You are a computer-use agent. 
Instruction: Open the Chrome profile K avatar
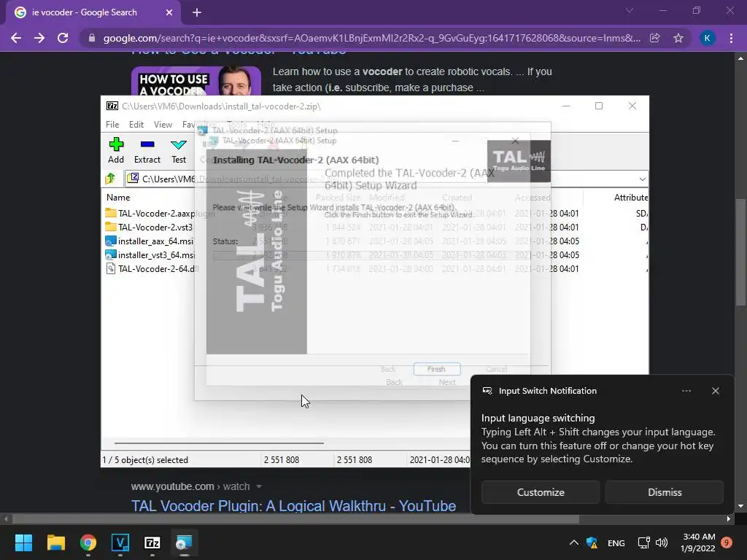pyautogui.click(x=707, y=38)
